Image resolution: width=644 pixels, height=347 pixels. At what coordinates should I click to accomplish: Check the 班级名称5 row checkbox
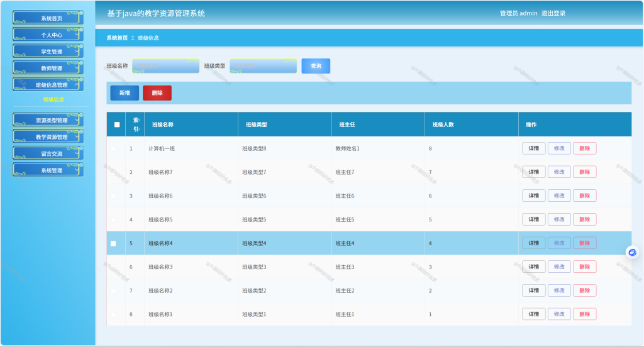pyautogui.click(x=113, y=219)
